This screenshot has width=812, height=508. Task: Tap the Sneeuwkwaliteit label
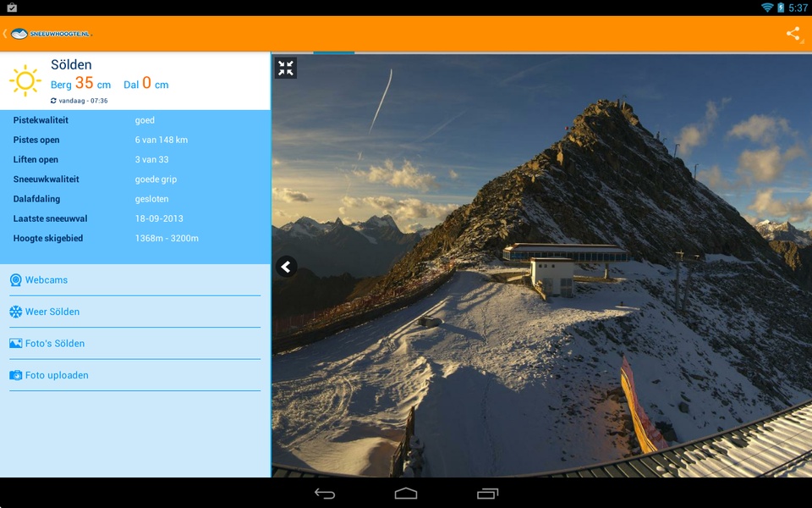(x=46, y=179)
